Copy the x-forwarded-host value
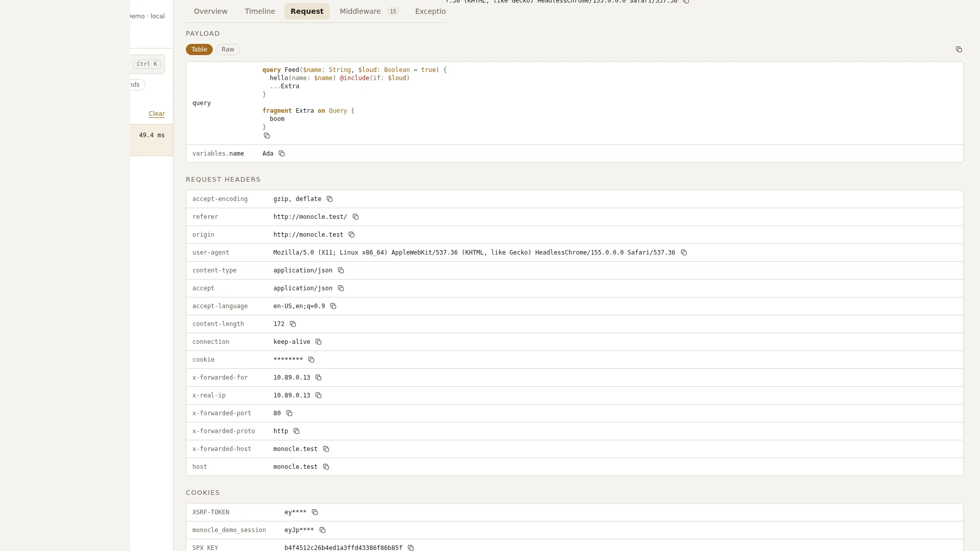Viewport: 980px width, 551px height. click(326, 449)
